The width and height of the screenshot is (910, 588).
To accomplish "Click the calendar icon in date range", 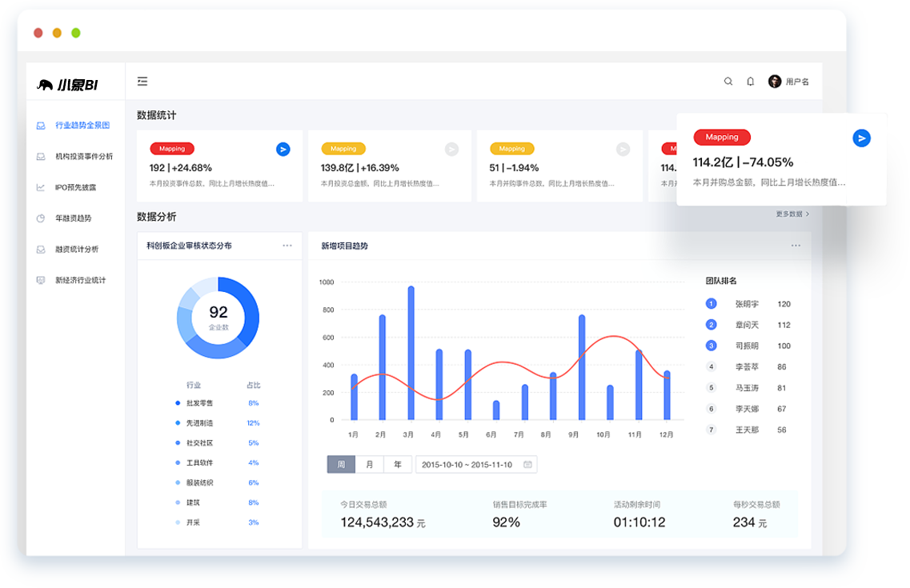I will pos(527,465).
